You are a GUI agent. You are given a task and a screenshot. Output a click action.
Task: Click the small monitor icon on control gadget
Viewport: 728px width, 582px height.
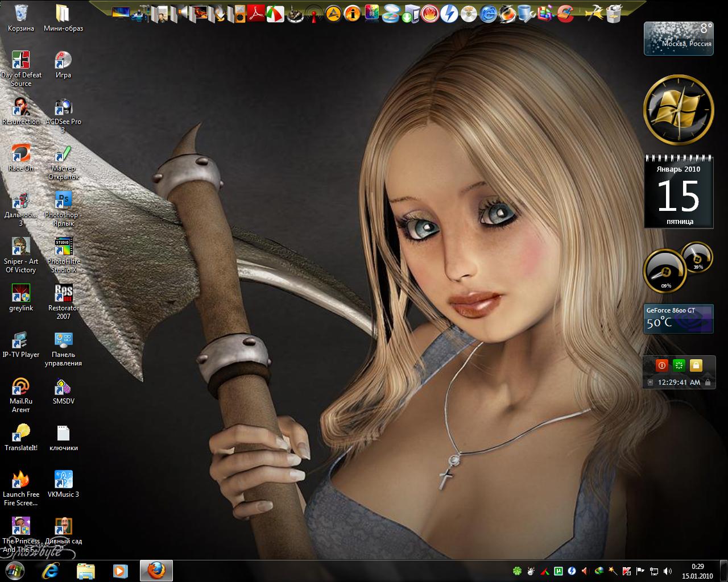click(650, 383)
